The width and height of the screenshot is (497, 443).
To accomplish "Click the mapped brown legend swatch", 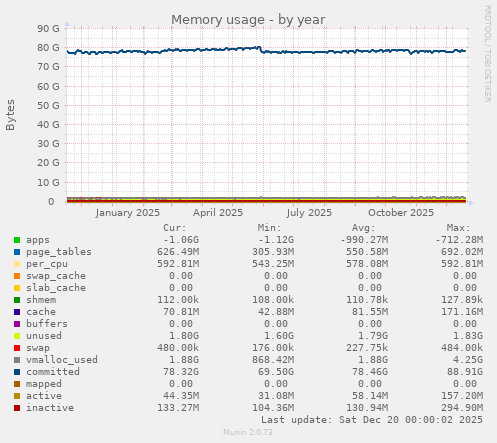I will coord(17,384).
